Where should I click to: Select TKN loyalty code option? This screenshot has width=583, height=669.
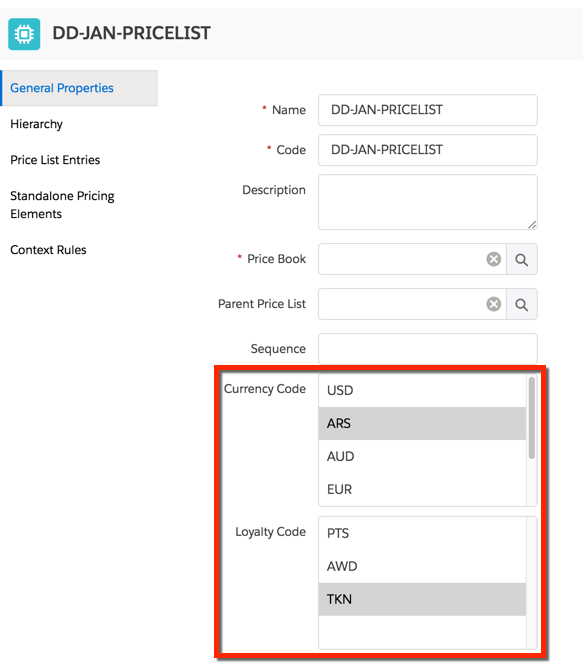click(x=422, y=599)
